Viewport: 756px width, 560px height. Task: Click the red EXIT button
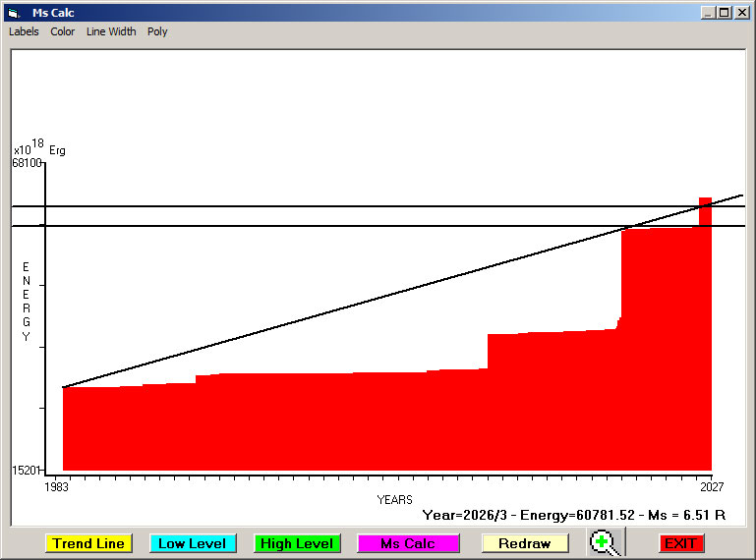coord(680,543)
